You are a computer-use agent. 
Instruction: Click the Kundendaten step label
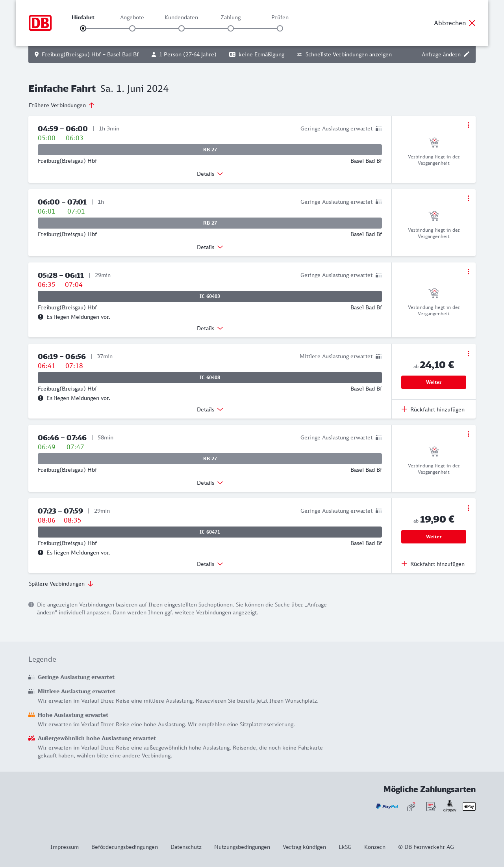coord(181,17)
